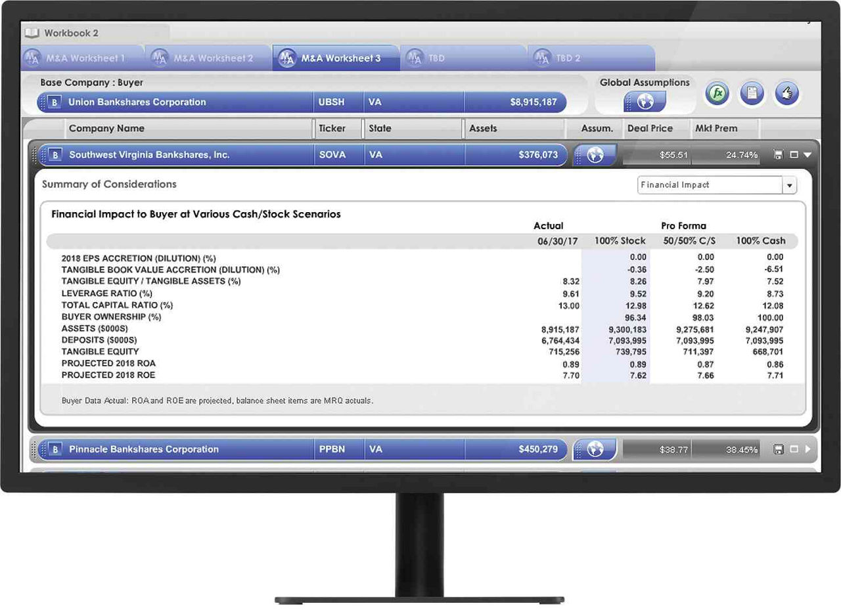The width and height of the screenshot is (841, 616).
Task: Click the thumbs-up approve icon
Action: coord(786,94)
